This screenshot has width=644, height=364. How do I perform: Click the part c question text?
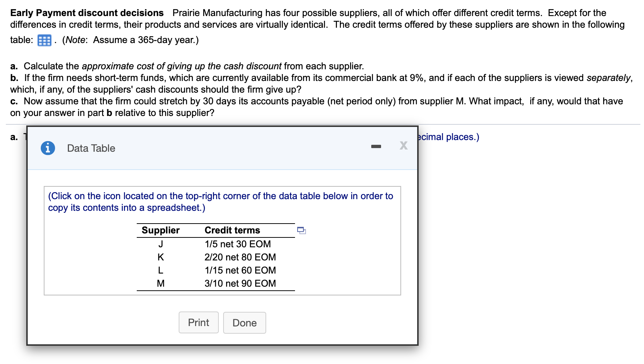(x=317, y=107)
